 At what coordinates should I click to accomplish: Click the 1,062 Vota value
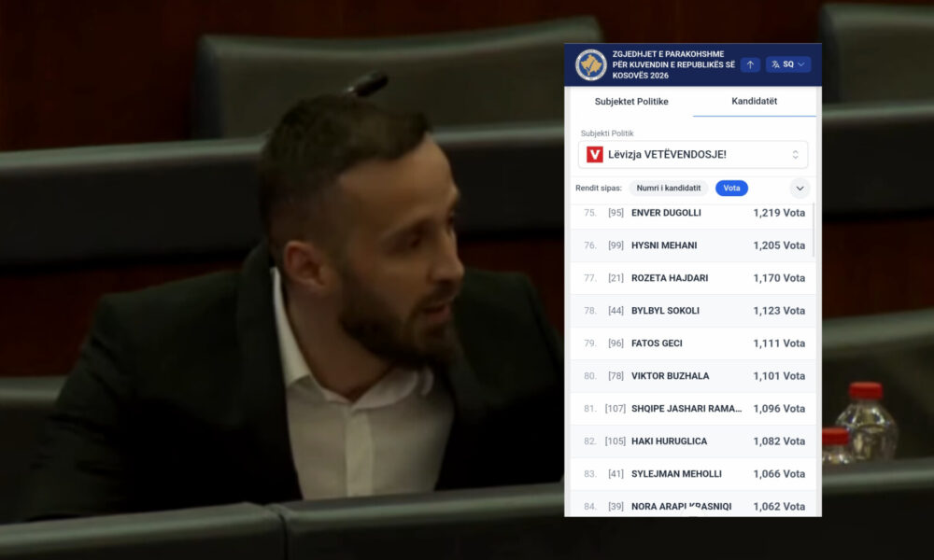coord(779,507)
